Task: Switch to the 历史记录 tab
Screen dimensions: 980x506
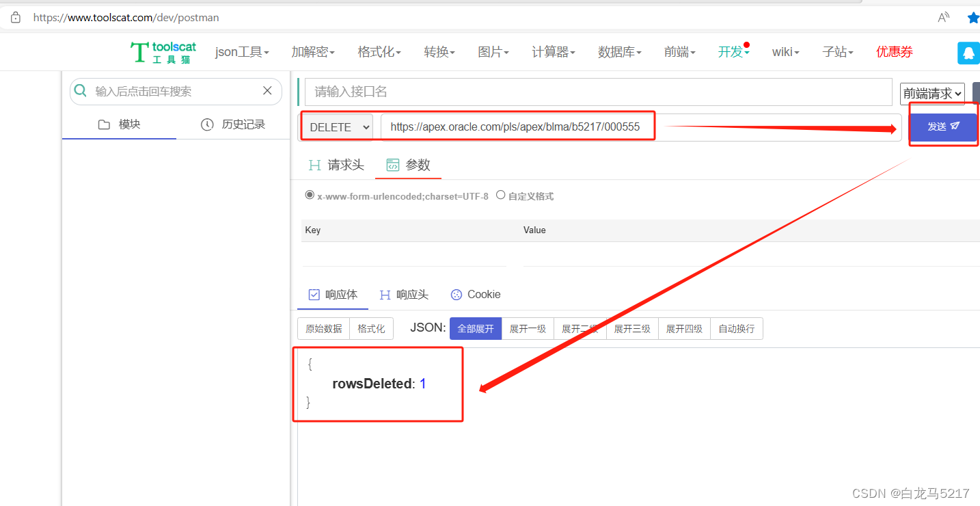Action: (x=233, y=124)
